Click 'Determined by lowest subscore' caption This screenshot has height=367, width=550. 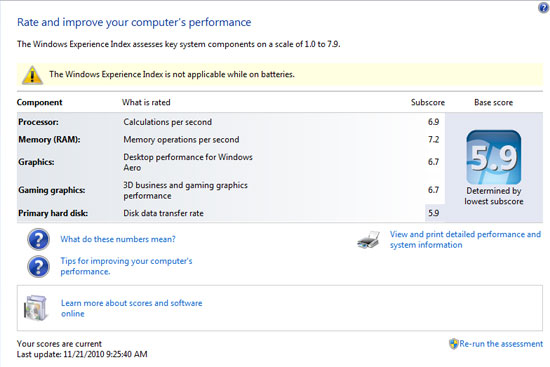click(x=494, y=196)
